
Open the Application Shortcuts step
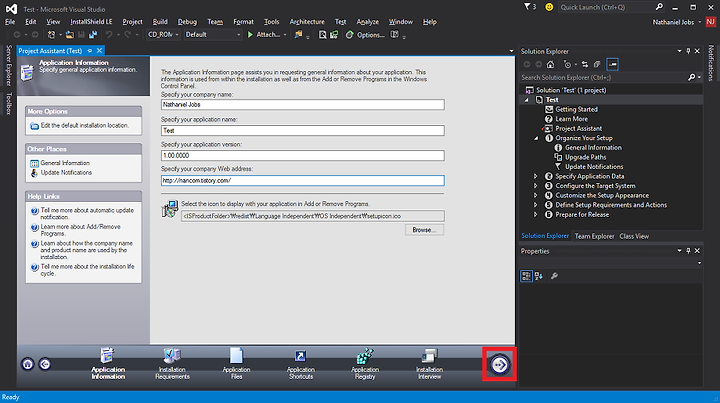(x=301, y=363)
